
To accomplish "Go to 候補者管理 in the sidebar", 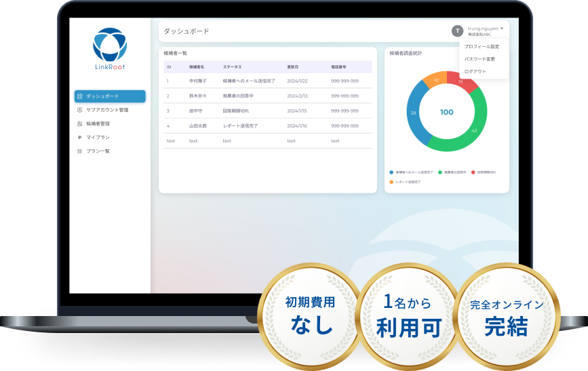I will (x=98, y=123).
